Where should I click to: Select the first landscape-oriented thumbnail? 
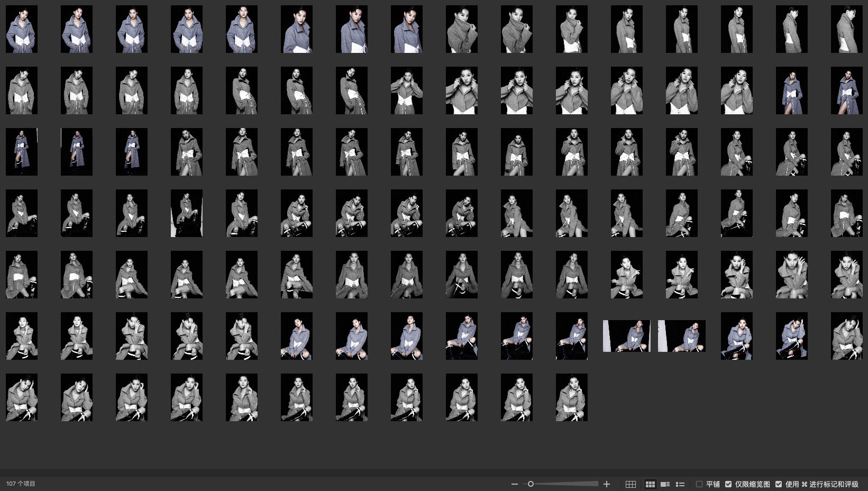click(627, 336)
